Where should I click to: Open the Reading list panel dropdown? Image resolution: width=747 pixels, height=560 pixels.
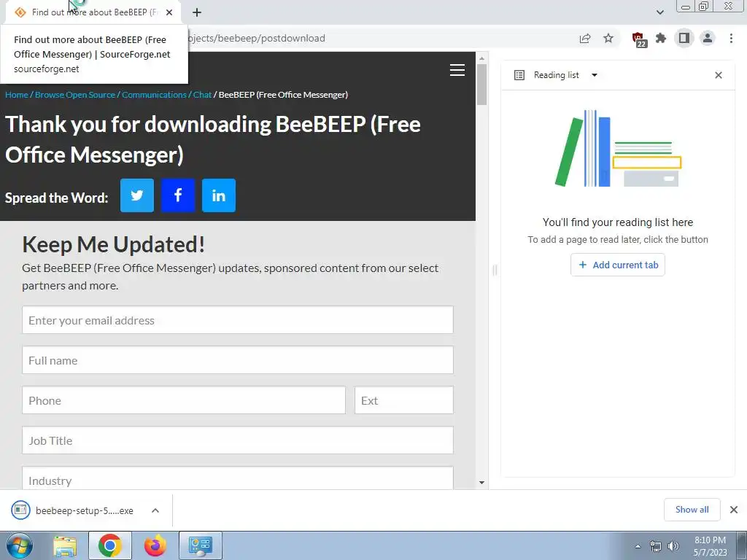coord(594,75)
